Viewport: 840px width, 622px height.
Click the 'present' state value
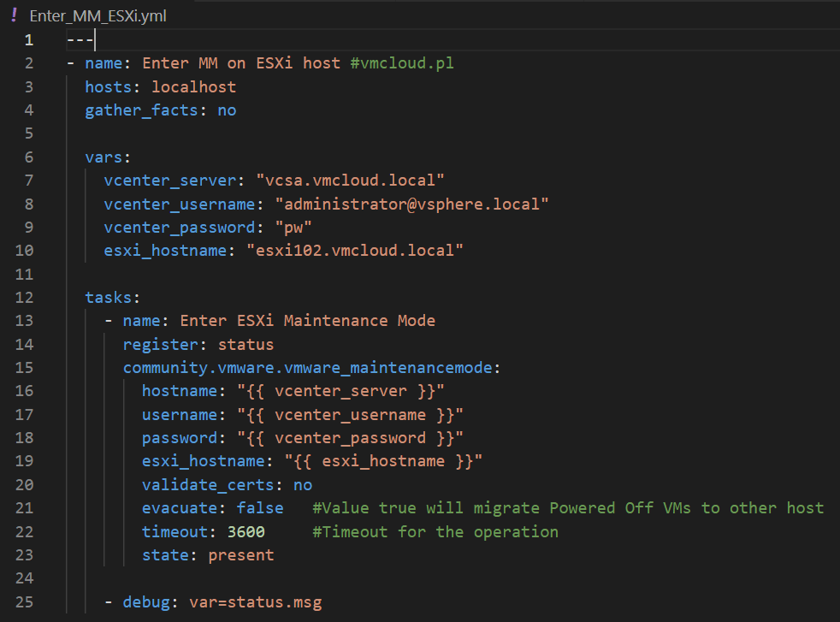click(x=241, y=555)
